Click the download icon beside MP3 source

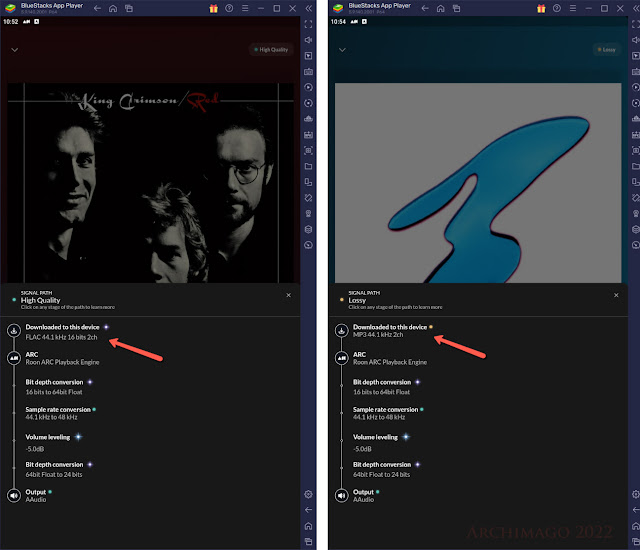coord(342,330)
